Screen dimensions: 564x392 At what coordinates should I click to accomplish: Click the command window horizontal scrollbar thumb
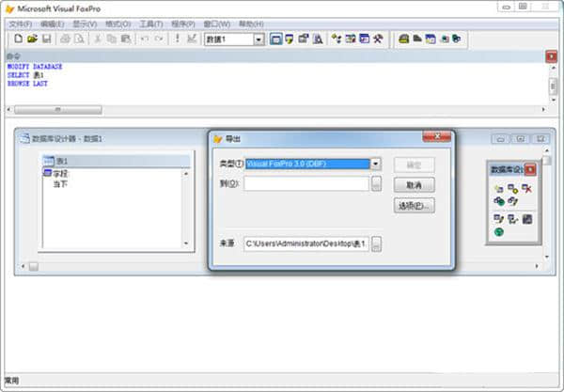pyautogui.click(x=58, y=109)
